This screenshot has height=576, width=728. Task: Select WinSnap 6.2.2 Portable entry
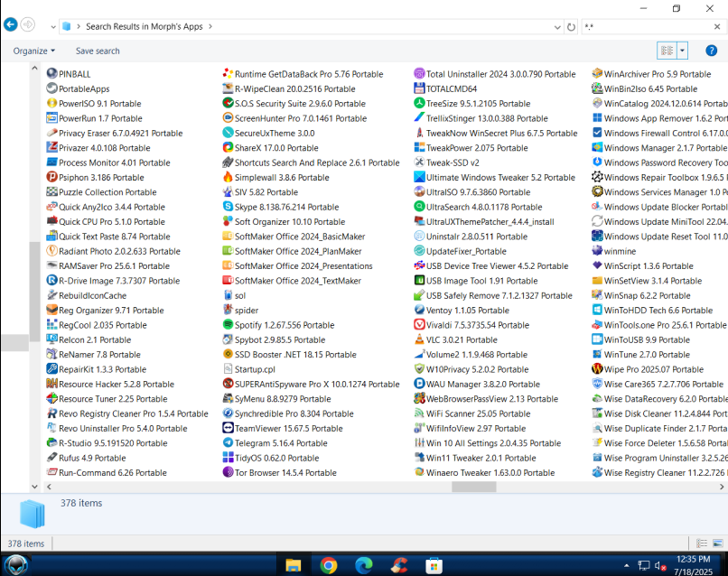click(640, 295)
